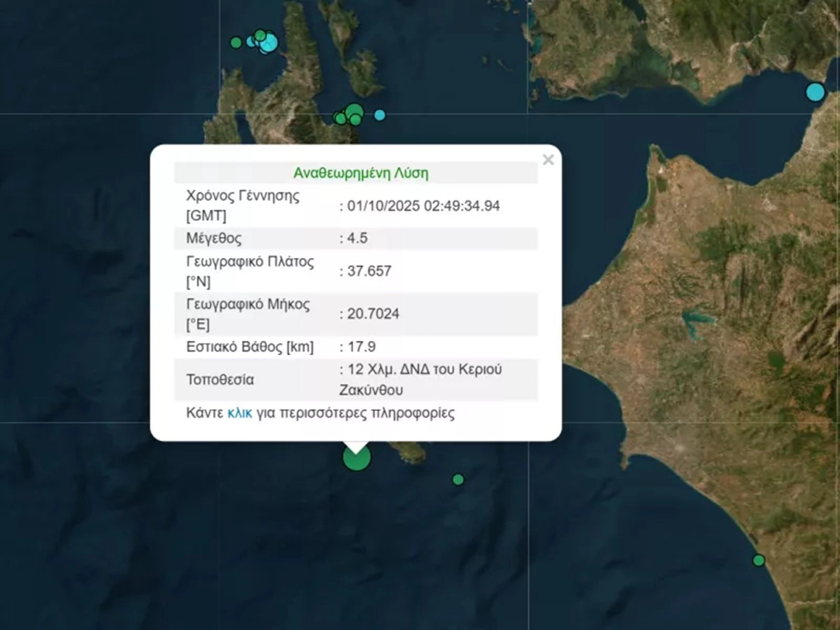Select the isolated green marker northwest of Kefalonia

coord(236,43)
